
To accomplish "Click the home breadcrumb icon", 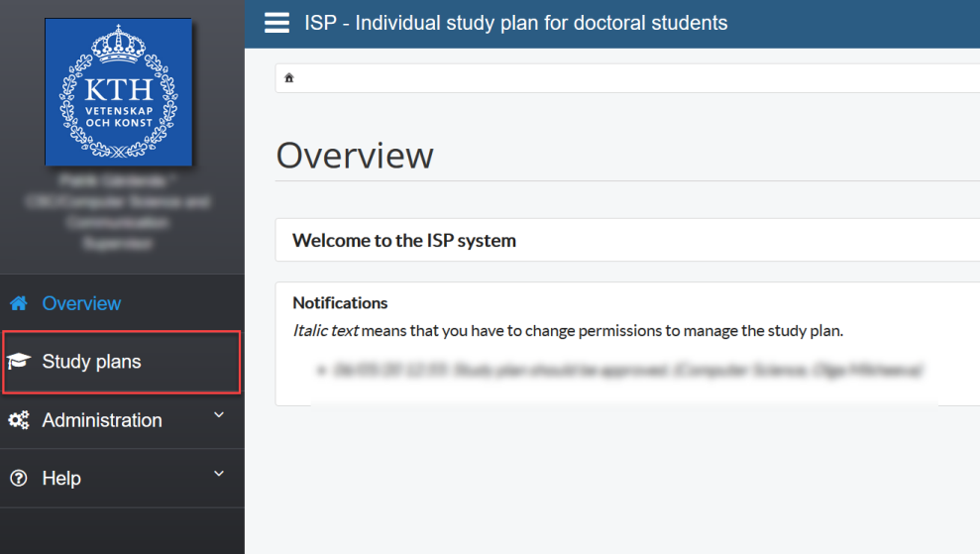I will pyautogui.click(x=288, y=78).
